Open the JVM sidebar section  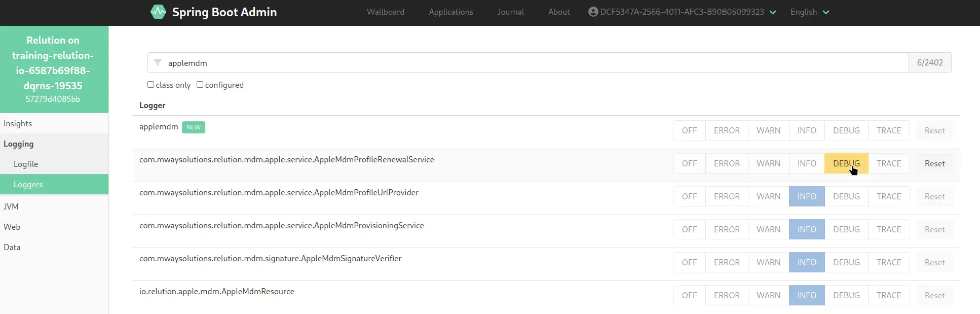11,206
